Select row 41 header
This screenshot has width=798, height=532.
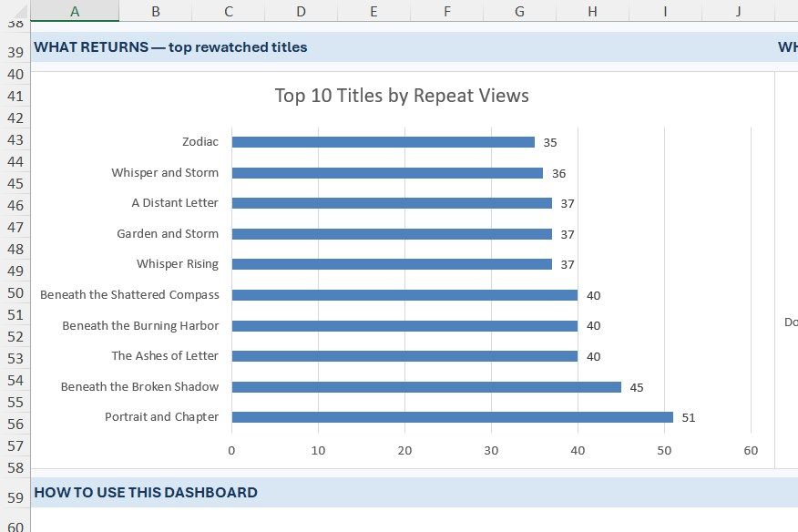point(15,96)
